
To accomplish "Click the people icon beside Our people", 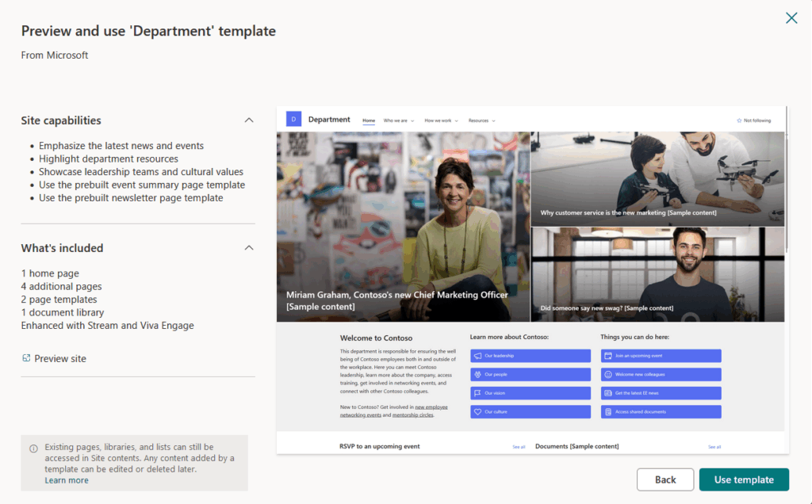I will point(477,374).
